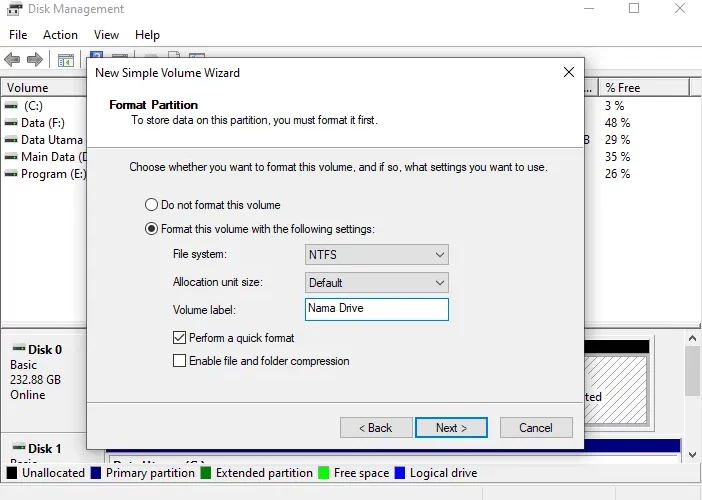Select the Data (F:) volume drive icon
The image size is (702, 500).
click(11, 123)
